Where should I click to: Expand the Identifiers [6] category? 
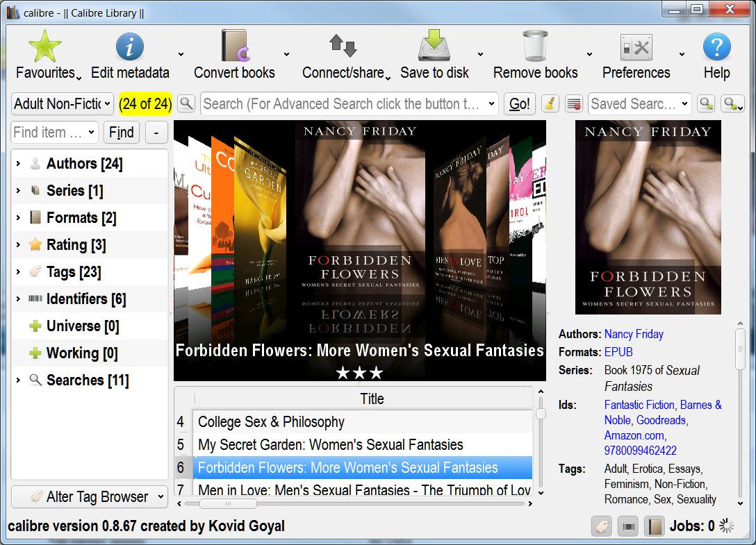(x=18, y=299)
